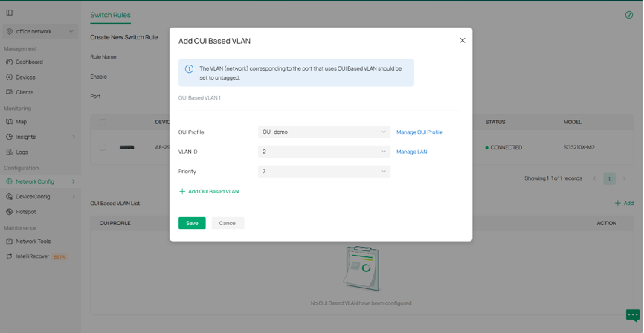This screenshot has height=333, width=644.
Task: Click the Network Config globe icon
Action: [10, 181]
